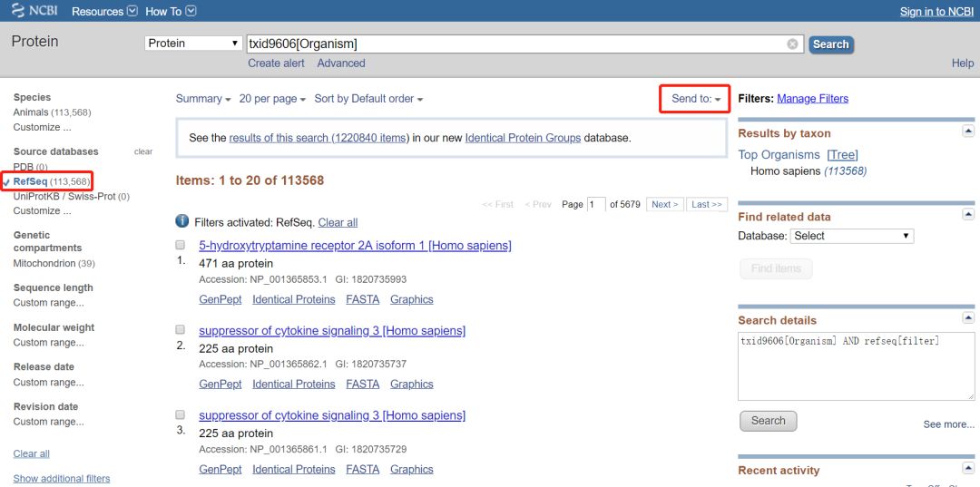Click the Last page button
The width and height of the screenshot is (980, 487).
pyautogui.click(x=707, y=204)
